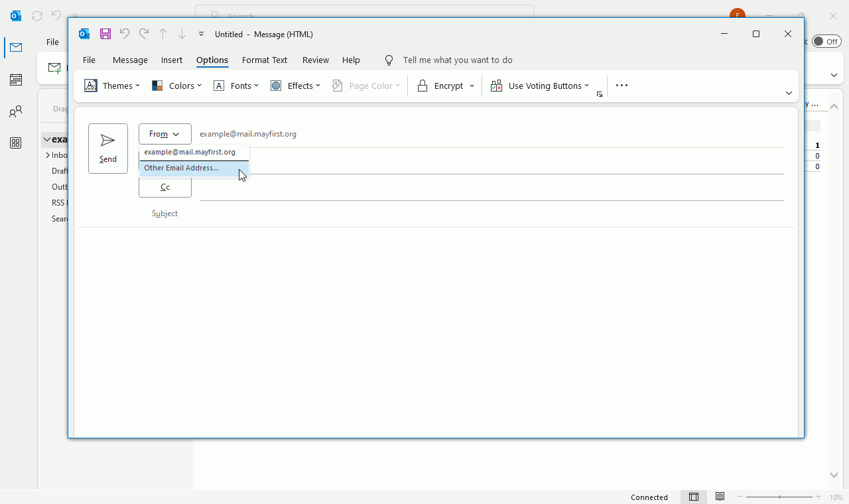Zoom out with the minus in the status bar
849x504 pixels.
click(740, 497)
